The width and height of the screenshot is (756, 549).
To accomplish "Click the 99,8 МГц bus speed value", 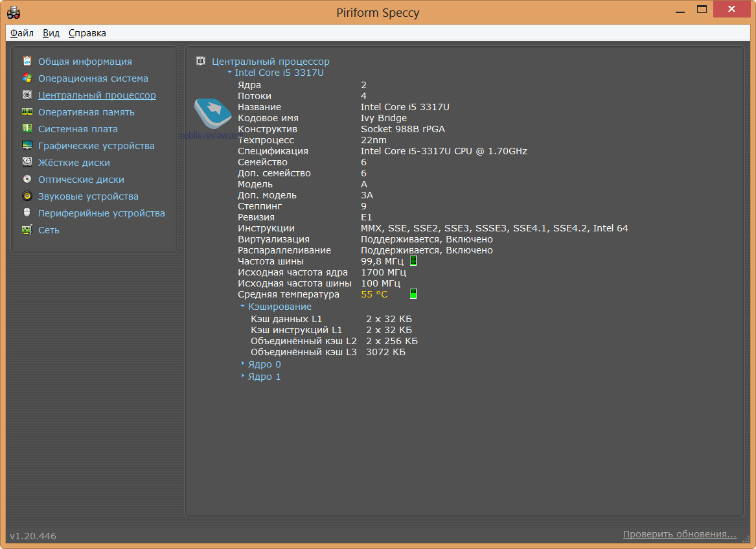I will (382, 261).
